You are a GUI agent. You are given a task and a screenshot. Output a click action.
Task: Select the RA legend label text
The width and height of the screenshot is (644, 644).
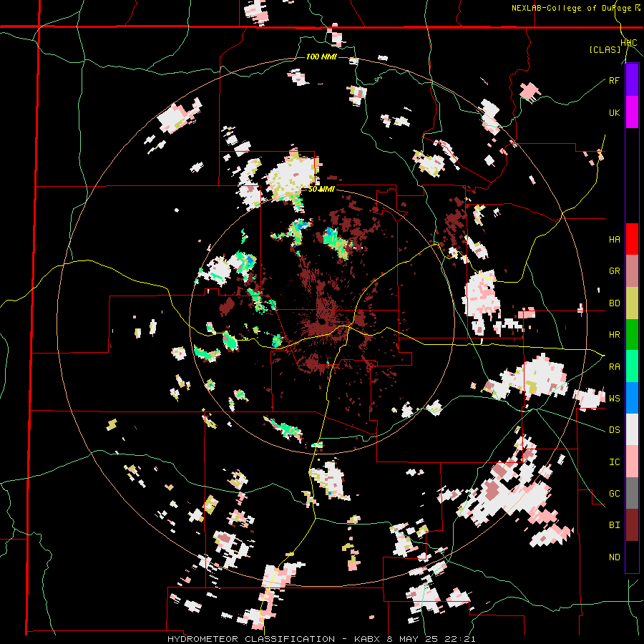tap(614, 367)
